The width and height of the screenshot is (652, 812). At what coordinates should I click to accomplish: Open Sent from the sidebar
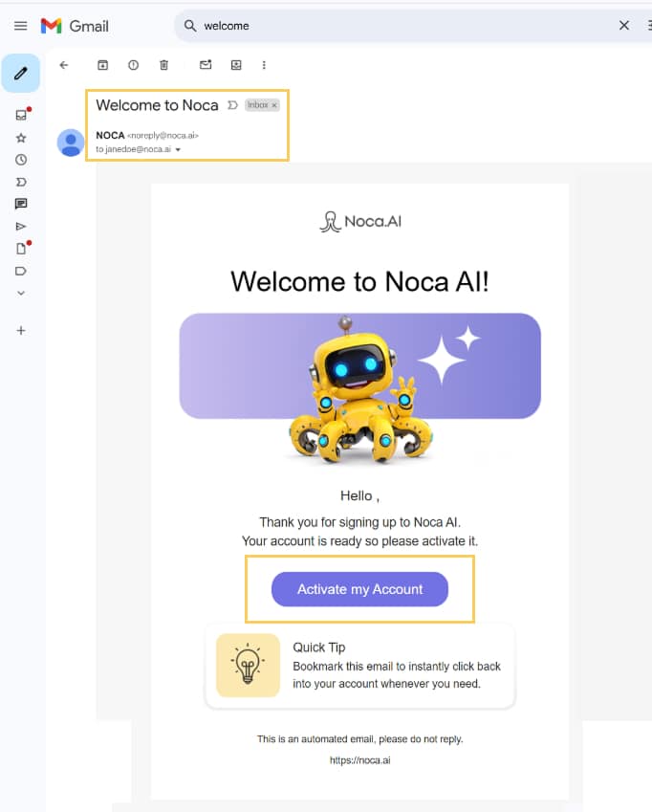point(21,227)
